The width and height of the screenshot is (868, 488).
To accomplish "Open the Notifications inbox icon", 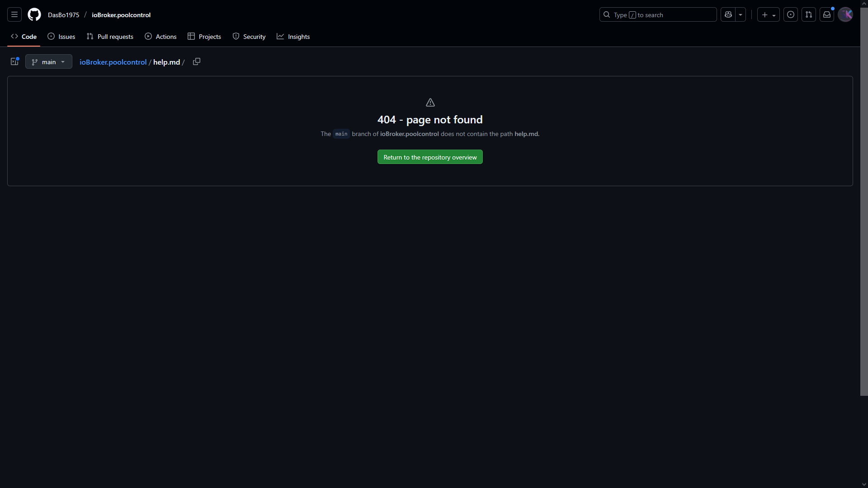I will [x=826, y=15].
